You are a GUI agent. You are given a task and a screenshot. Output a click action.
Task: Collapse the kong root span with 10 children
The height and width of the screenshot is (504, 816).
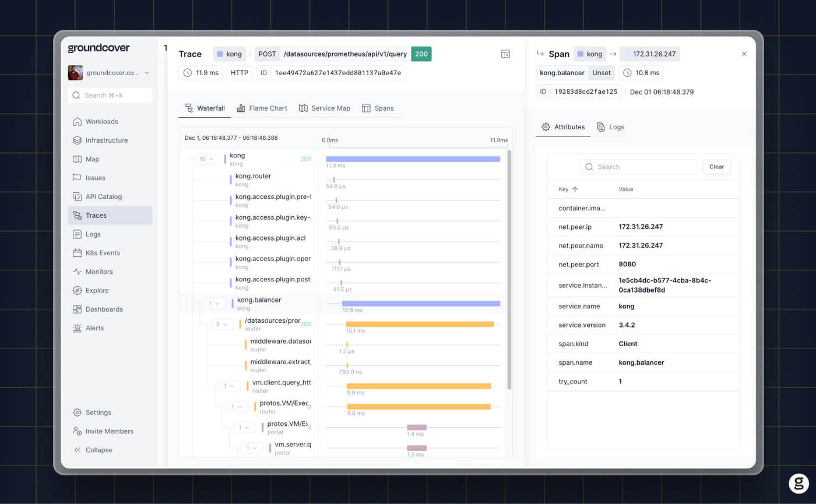(207, 158)
